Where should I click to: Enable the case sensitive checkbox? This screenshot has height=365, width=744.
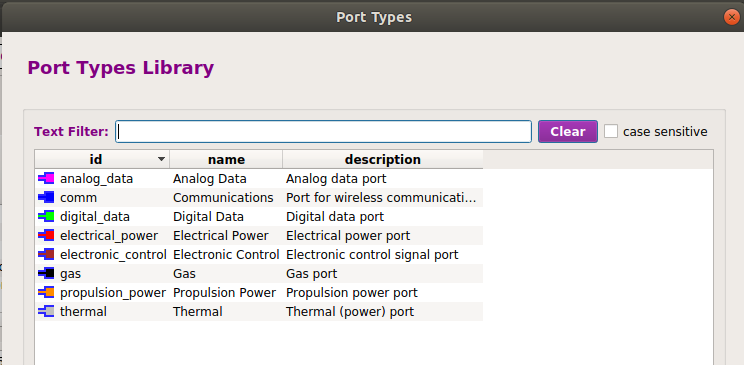(611, 131)
